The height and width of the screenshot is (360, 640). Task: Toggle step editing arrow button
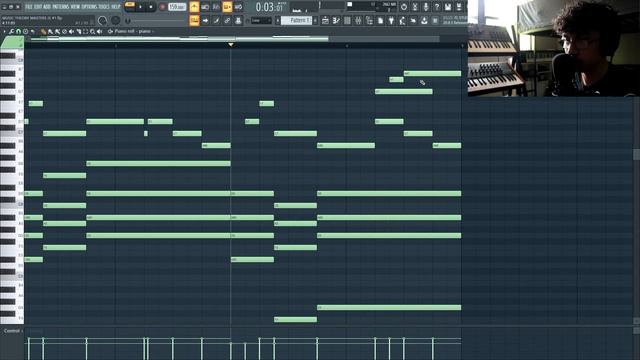(205, 20)
